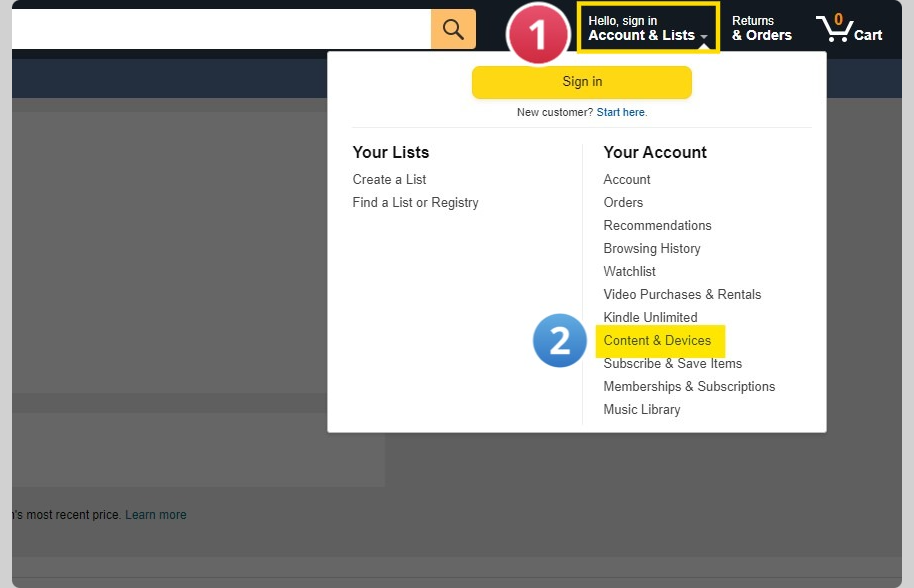This screenshot has height=588, width=914.
Task: Go to Memberships & Subscriptions
Action: (689, 386)
